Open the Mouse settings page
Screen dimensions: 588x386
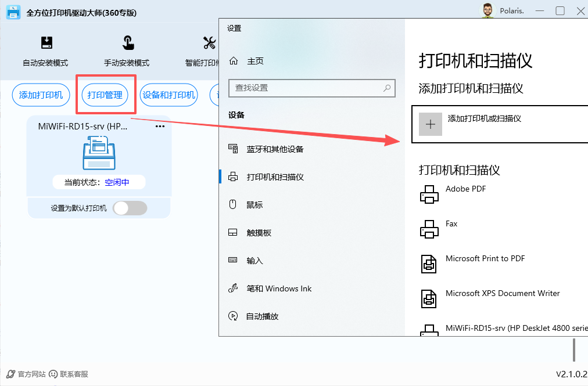254,205
